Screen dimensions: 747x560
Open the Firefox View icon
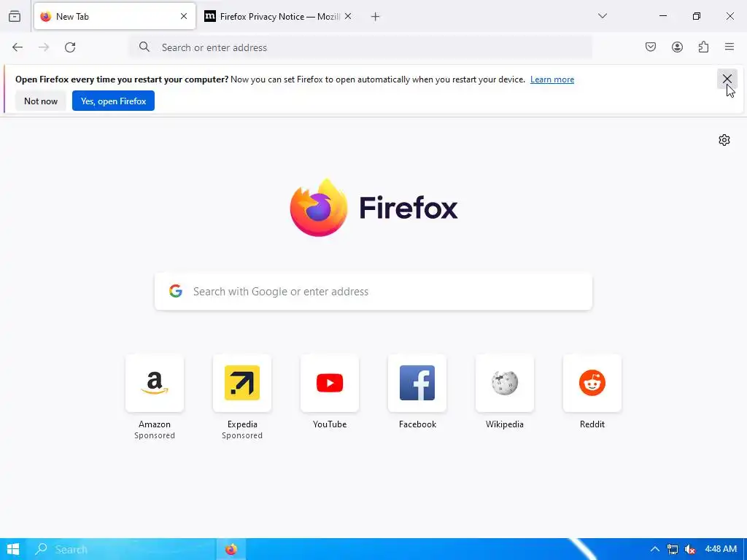click(15, 16)
